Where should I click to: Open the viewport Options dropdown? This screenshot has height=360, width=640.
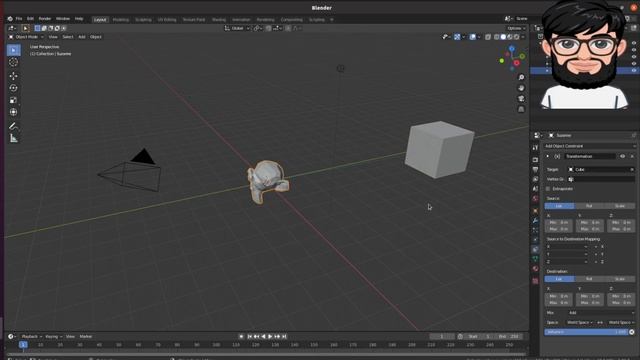[x=516, y=28]
